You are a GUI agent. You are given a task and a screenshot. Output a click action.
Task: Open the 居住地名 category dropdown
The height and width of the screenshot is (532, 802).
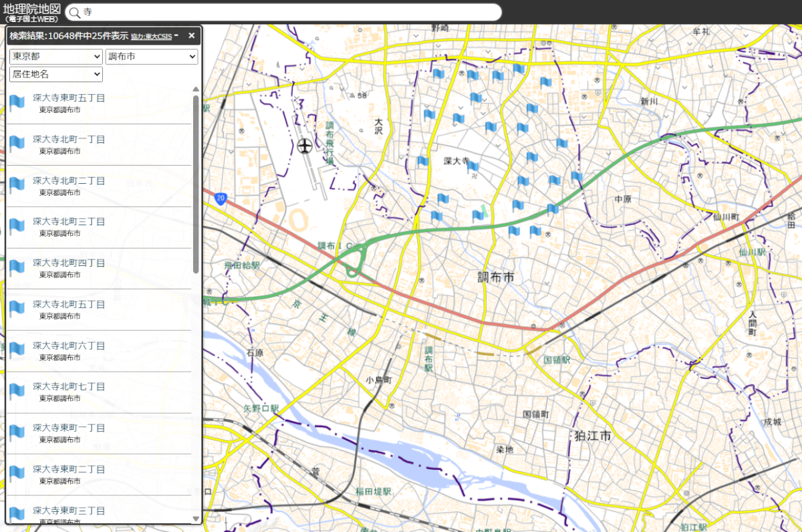point(55,74)
